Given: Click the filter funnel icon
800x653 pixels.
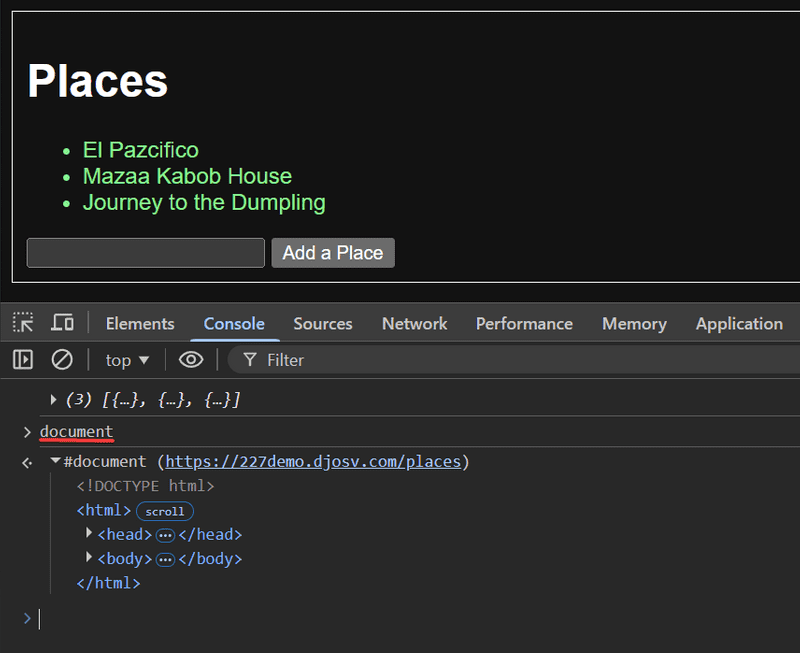Looking at the screenshot, I should (x=248, y=359).
